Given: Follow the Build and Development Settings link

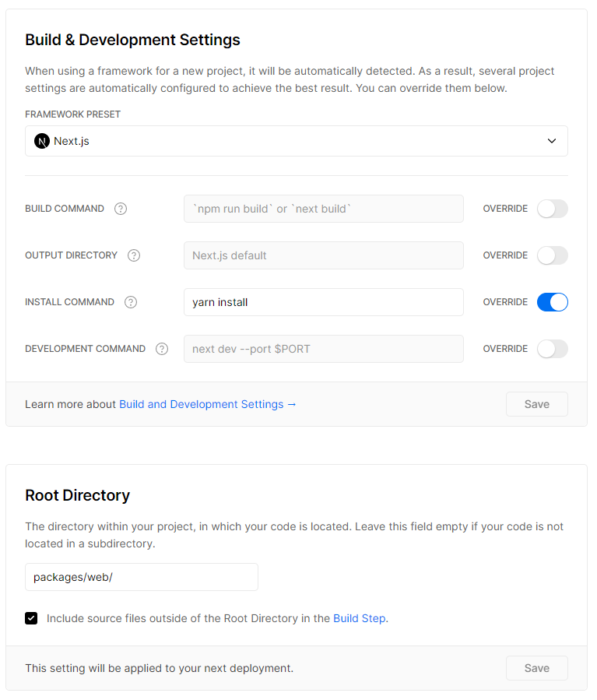Looking at the screenshot, I should pyautogui.click(x=202, y=404).
